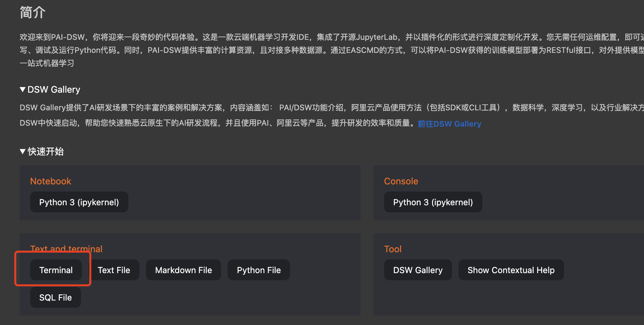
Task: Click the Text and terminal heading
Action: pos(66,249)
